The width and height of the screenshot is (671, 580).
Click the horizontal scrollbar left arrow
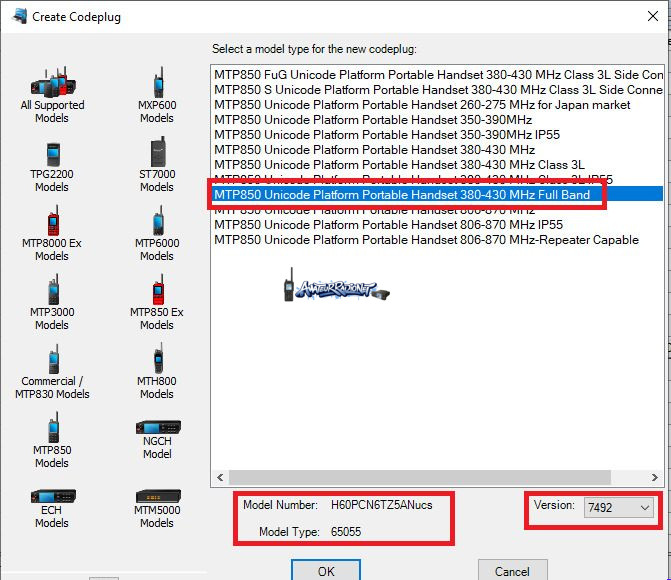pos(220,477)
